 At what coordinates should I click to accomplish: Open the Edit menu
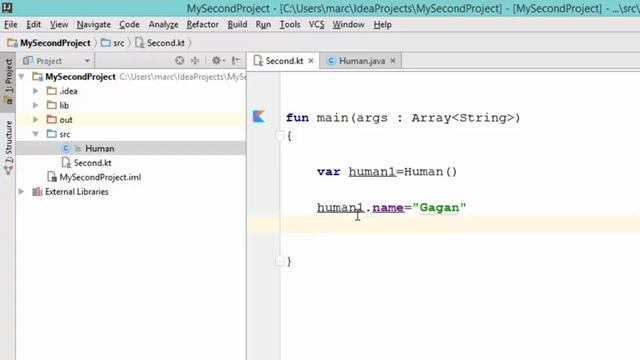(x=33, y=24)
